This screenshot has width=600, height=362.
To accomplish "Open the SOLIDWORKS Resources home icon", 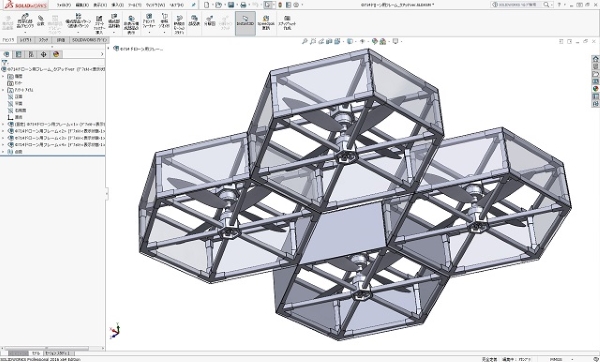I will pyautogui.click(x=595, y=59).
